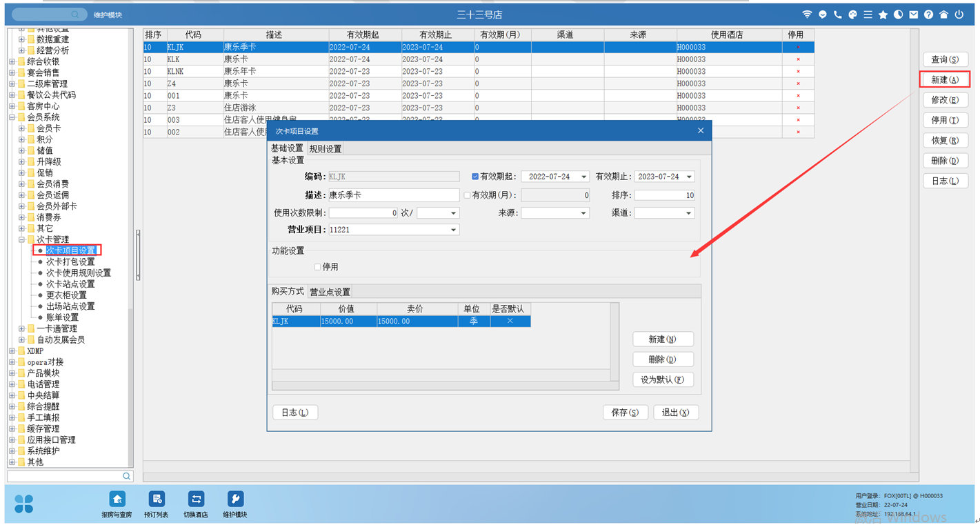Image resolution: width=980 pixels, height=525 pixels.
Task: Switch to the 营业点设置 tab
Action: point(330,292)
